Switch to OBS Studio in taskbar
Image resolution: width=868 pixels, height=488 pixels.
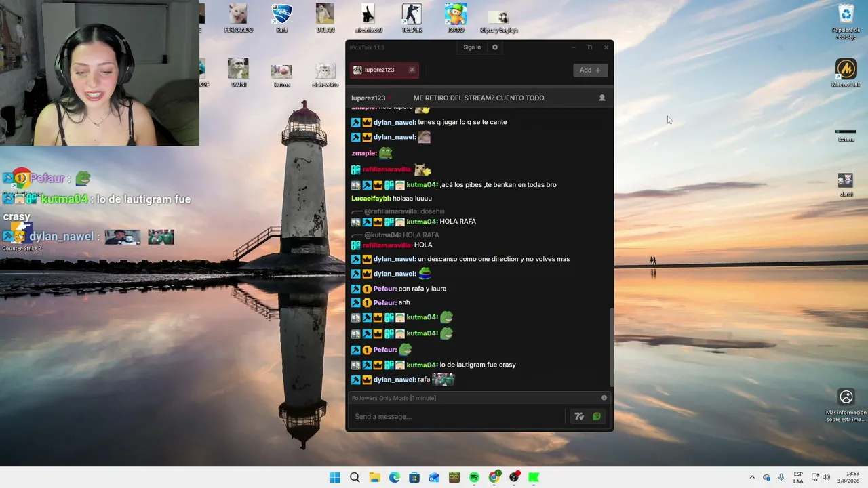(514, 477)
